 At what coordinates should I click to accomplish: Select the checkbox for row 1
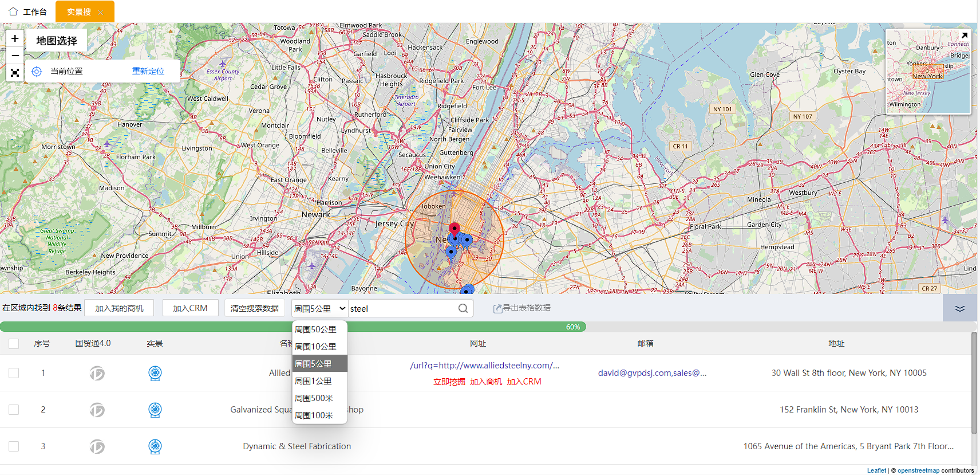pyautogui.click(x=14, y=373)
